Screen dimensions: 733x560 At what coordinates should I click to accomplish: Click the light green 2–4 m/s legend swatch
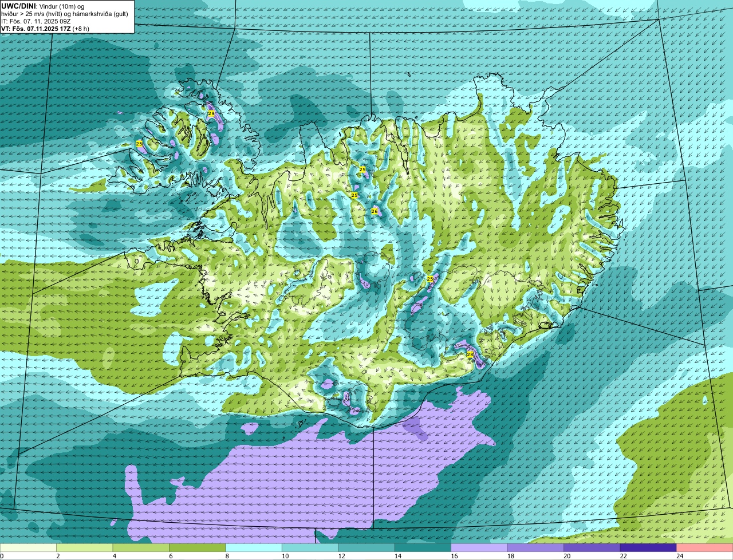coord(85,547)
